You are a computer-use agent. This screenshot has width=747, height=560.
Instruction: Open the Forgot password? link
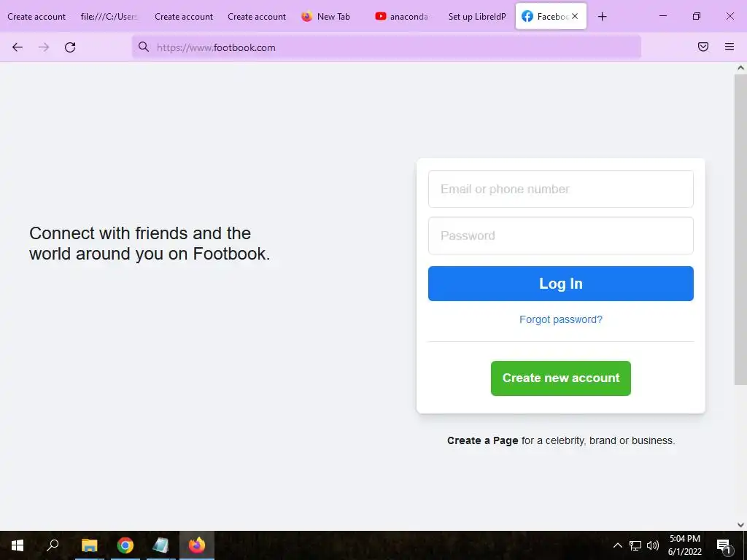tap(561, 319)
